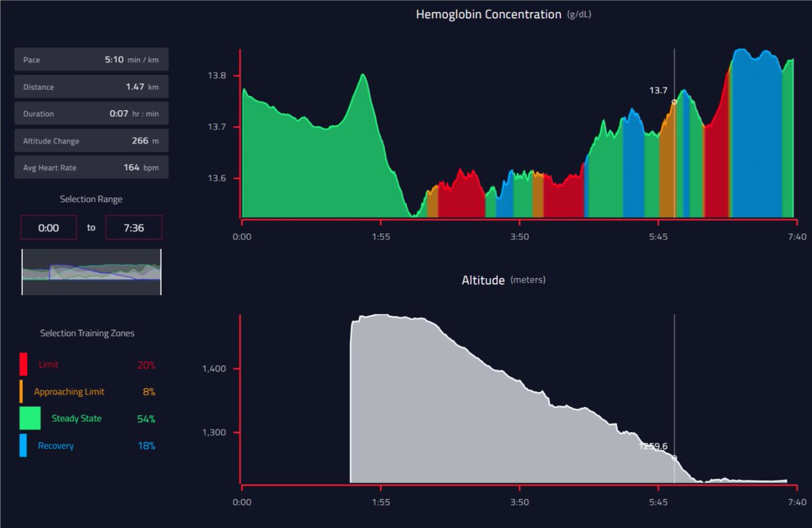
Task: Click the green Steady State swatch
Action: point(30,418)
